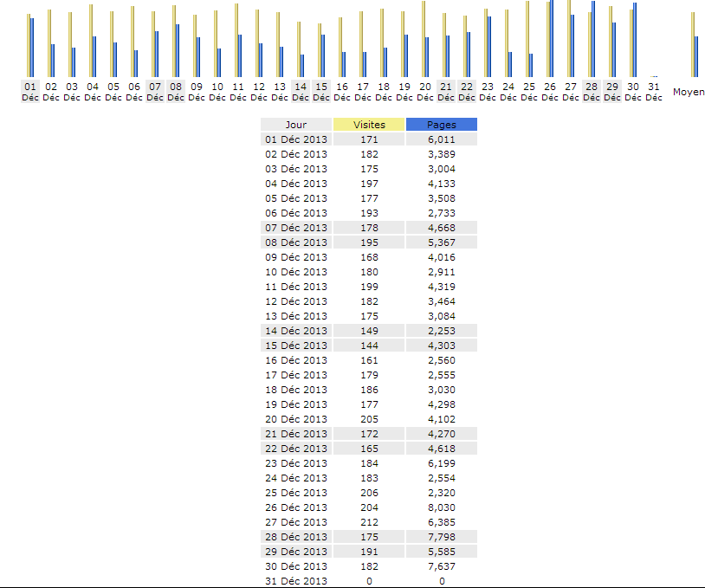Select the 28 Déc 2013 date cell
Viewport: 705px width, 588px height.
(x=296, y=537)
